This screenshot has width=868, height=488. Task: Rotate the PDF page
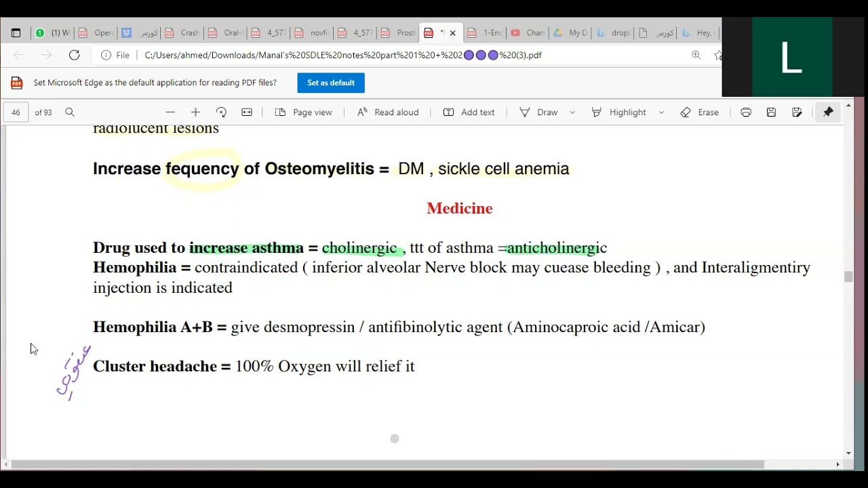pyautogui.click(x=221, y=113)
